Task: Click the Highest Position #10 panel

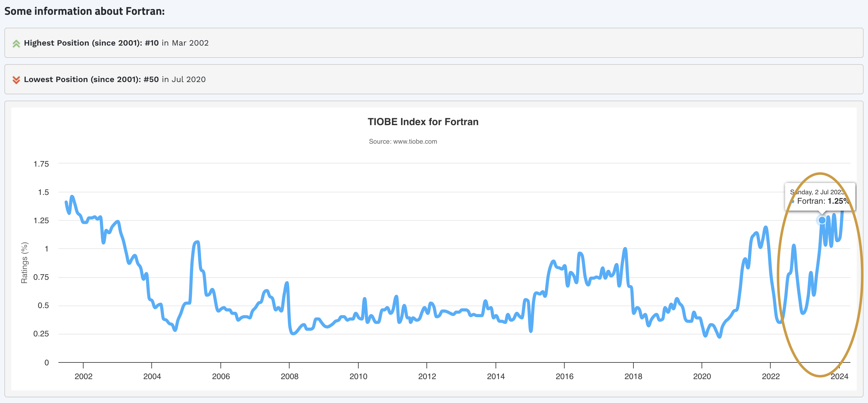Action: point(434,43)
